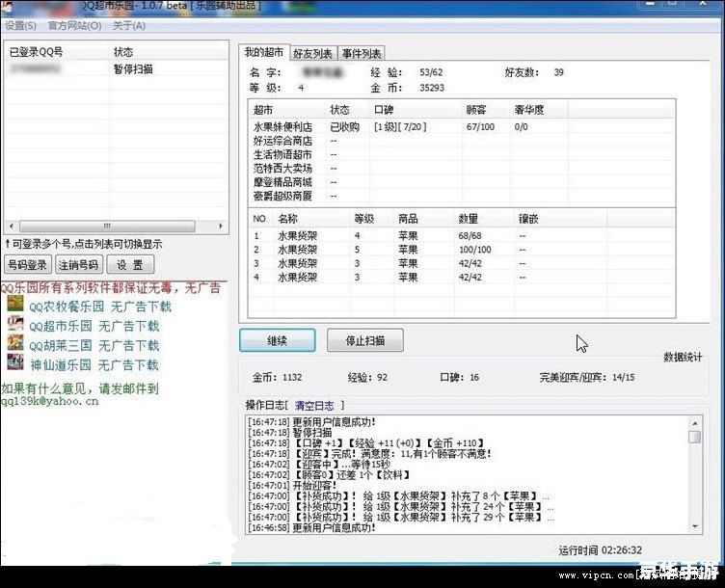Select the 摩登精品商城 row
This screenshot has height=588, width=725.
[461, 182]
